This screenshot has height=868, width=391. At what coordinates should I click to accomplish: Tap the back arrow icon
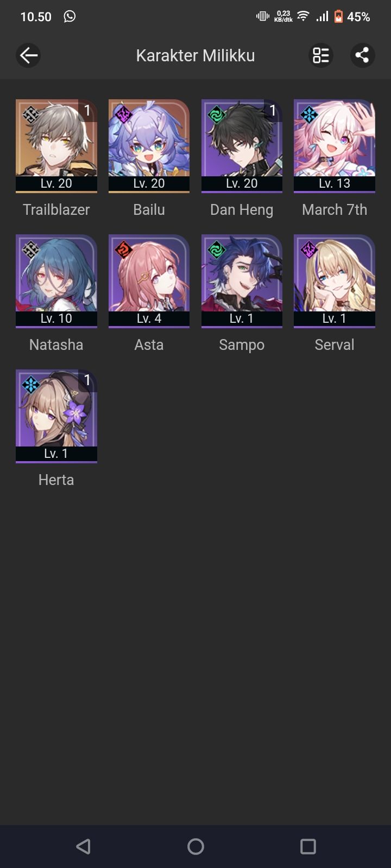[28, 55]
